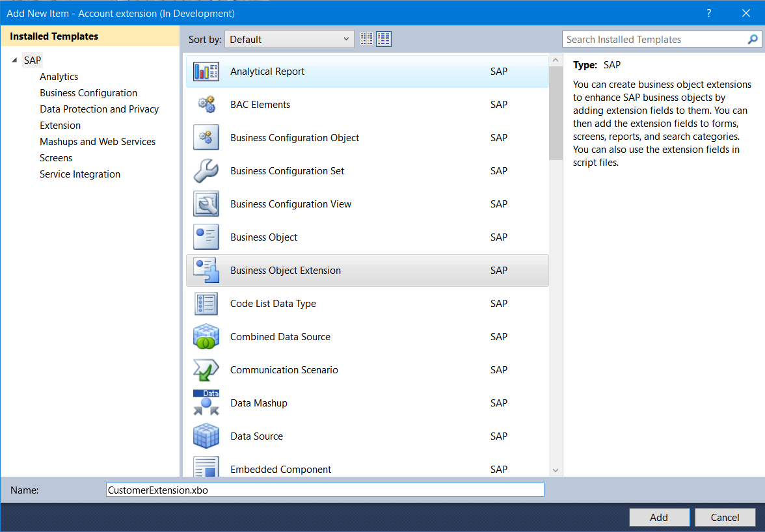765x532 pixels.
Task: Click the Name text field
Action: tap(325, 490)
